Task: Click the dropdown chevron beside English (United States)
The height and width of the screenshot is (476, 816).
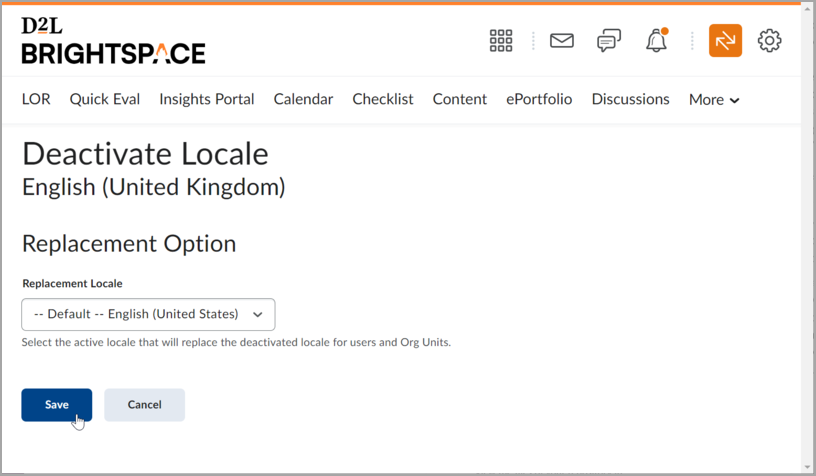Action: (258, 314)
